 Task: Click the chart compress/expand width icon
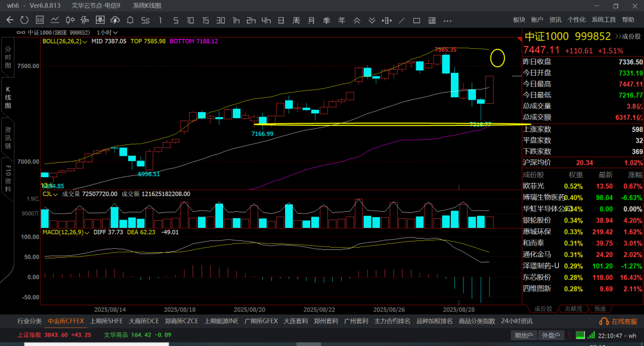pyautogui.click(x=386, y=20)
